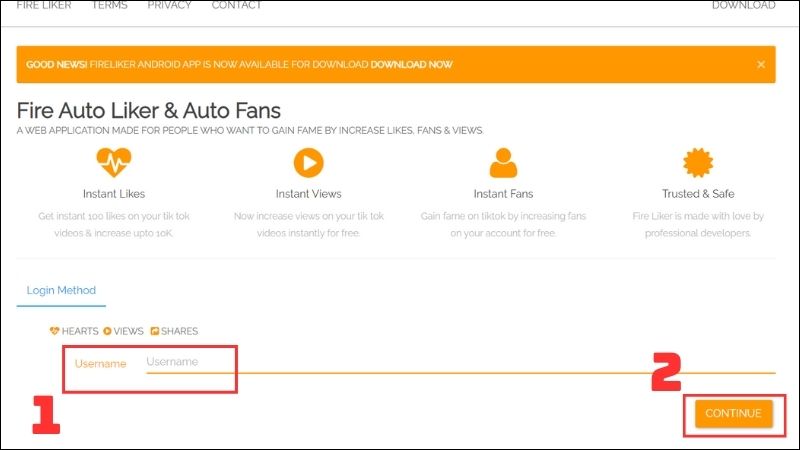Click the SHARES arrow icon
This screenshot has height=450, width=800.
pos(155,331)
